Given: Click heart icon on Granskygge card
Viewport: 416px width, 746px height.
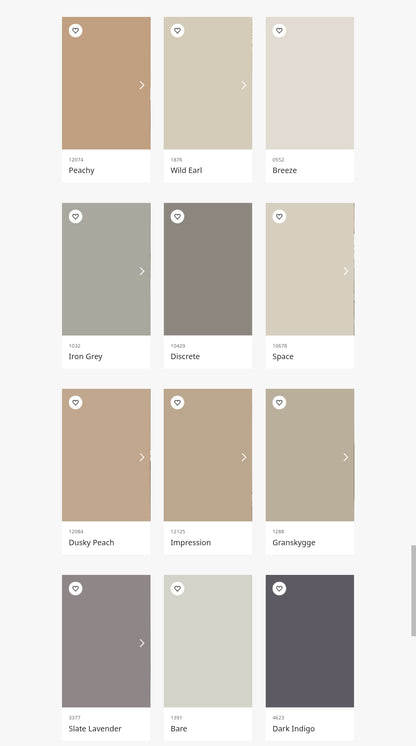Looking at the screenshot, I should tap(279, 403).
